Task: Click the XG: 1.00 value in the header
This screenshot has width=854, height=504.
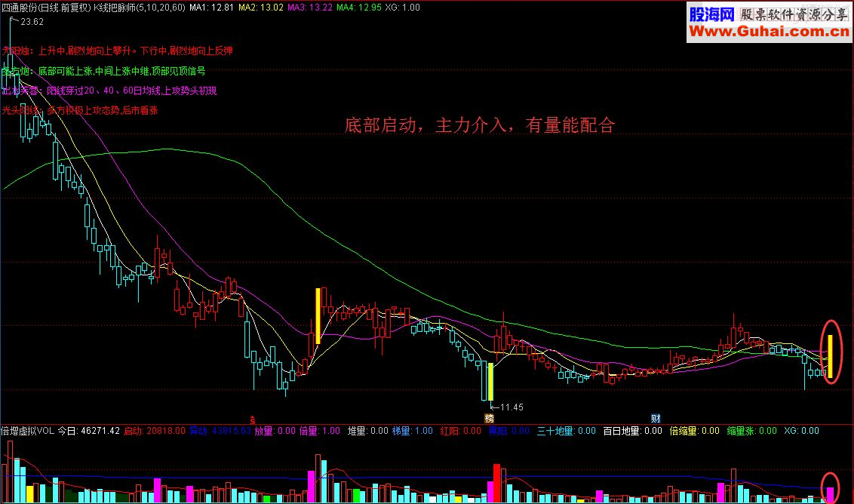Action: click(x=403, y=8)
